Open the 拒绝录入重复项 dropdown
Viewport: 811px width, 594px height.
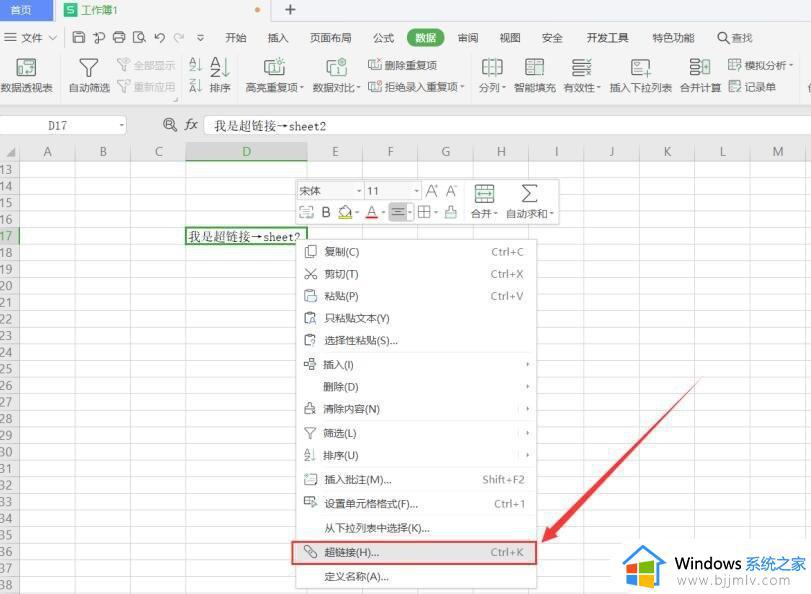click(416, 86)
